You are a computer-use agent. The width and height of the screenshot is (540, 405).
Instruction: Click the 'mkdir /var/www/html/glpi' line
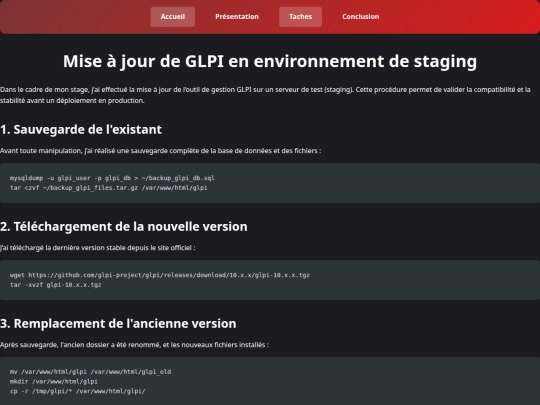tap(54, 382)
